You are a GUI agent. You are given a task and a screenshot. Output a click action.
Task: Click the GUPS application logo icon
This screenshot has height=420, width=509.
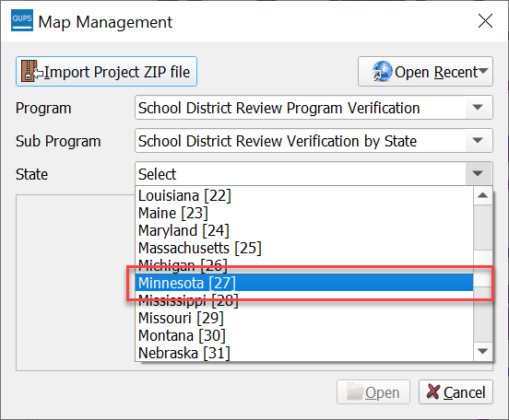pyautogui.click(x=22, y=20)
